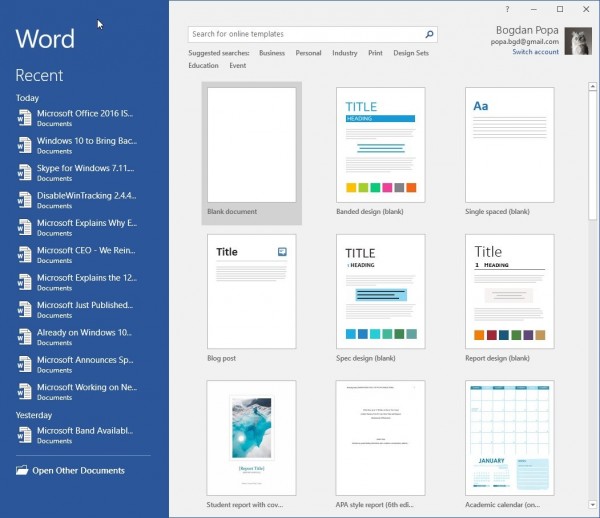Click the open folder icon for Other Documents
Screen dimensions: 600x518
(22, 470)
